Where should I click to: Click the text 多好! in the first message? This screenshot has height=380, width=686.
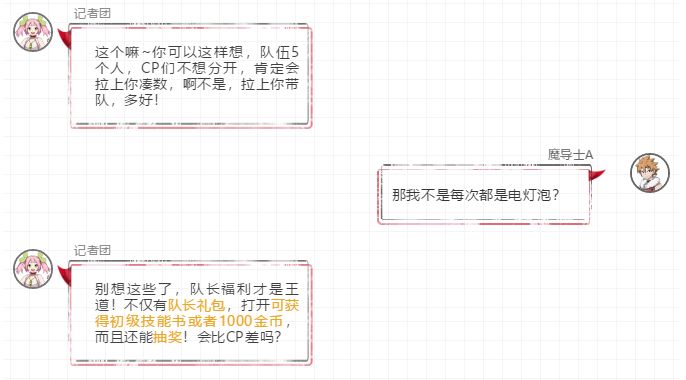tap(141, 100)
